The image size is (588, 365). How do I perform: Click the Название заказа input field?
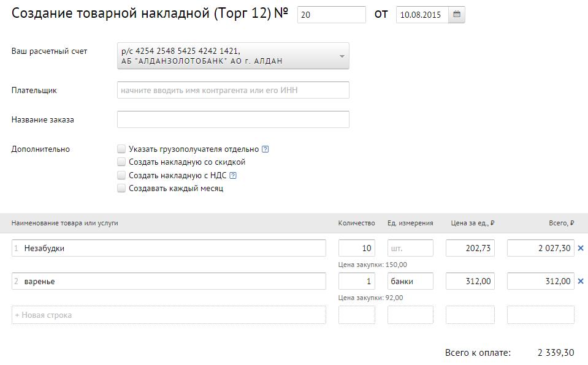233,119
